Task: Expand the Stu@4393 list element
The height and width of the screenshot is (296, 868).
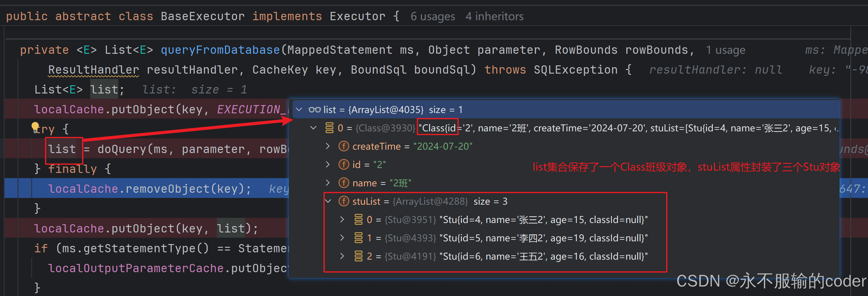Action: (342, 238)
